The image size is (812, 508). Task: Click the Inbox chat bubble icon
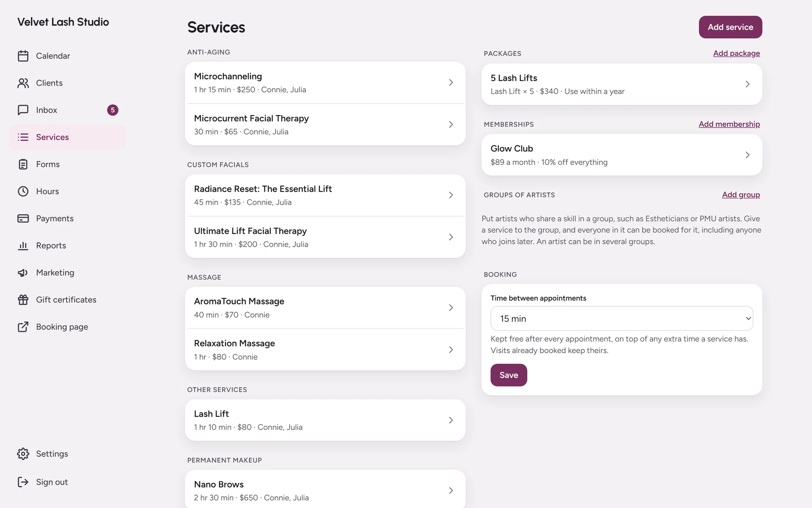23,110
